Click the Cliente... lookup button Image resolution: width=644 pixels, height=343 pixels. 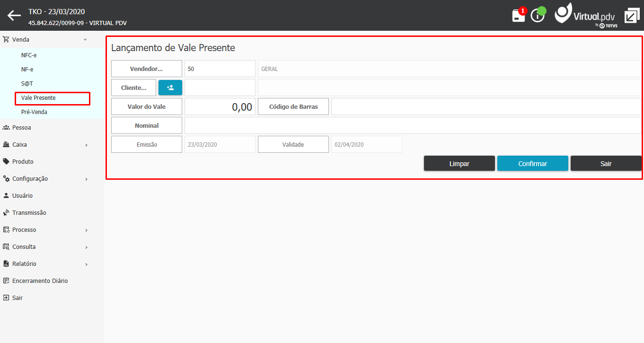click(x=133, y=88)
